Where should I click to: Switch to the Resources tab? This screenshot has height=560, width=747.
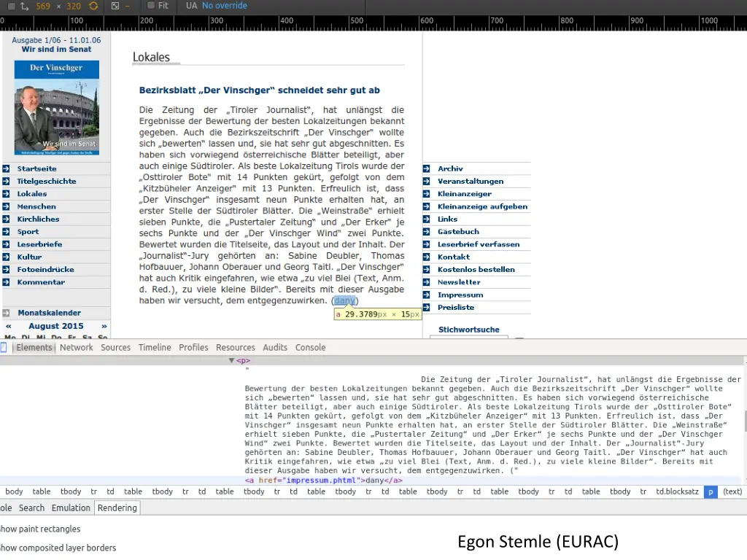pos(236,348)
